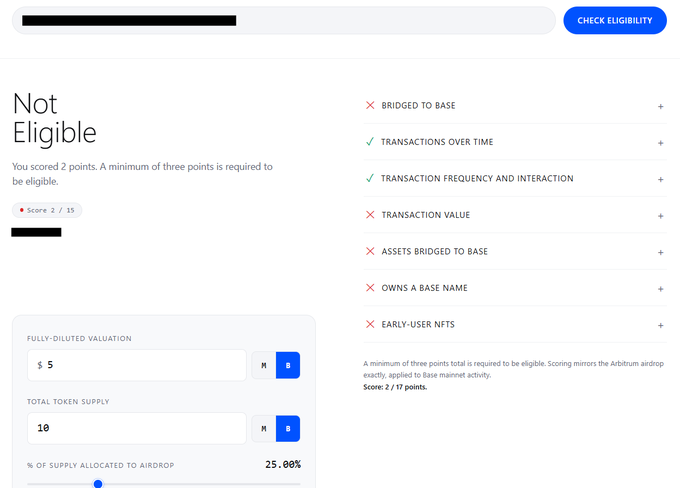Screen dimensions: 680x488
Task: Click the 'Bridged to Base' label
Action: point(418,105)
